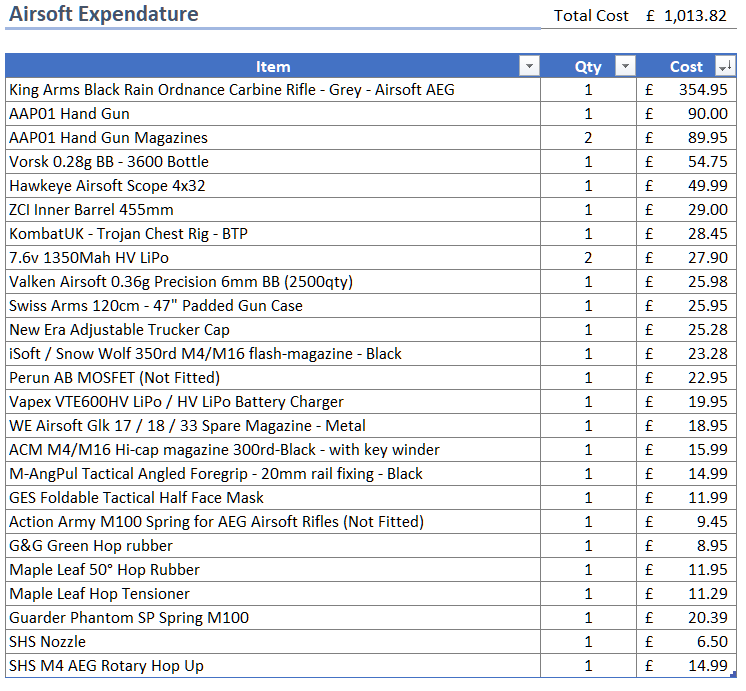Select the 25.28 cost cell
Viewport: 746px width, 691px height.
point(687,330)
